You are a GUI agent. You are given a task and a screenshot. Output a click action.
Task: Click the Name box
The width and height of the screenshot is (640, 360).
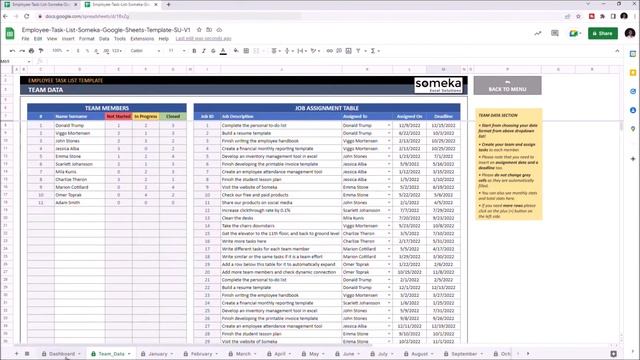16,61
